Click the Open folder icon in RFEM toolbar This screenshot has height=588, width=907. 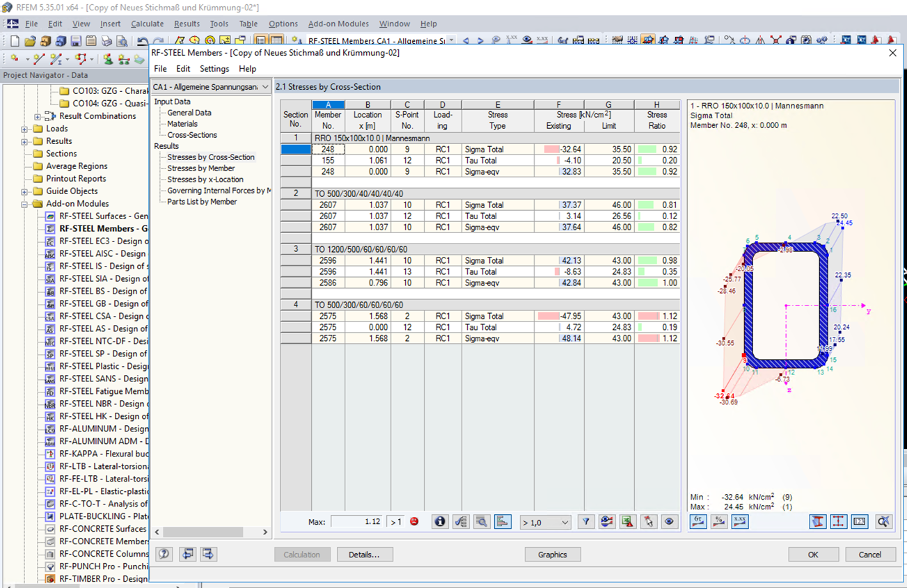tap(30, 42)
